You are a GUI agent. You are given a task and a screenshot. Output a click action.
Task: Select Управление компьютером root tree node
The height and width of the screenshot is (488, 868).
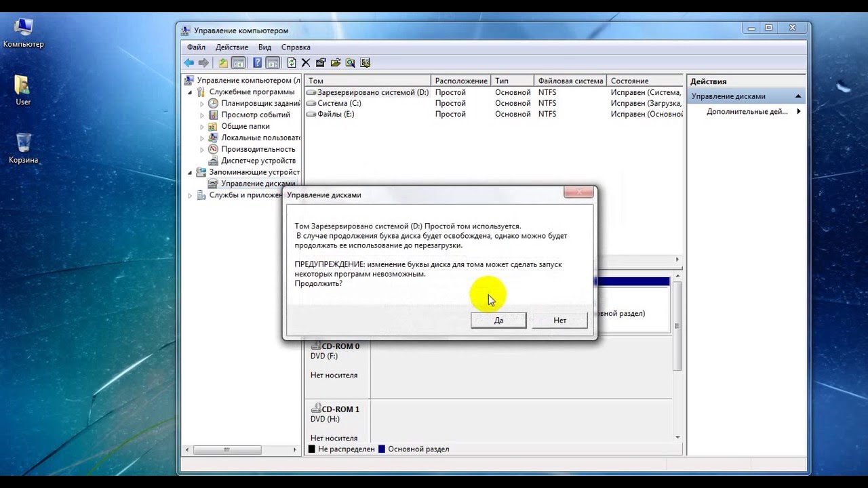pos(248,80)
